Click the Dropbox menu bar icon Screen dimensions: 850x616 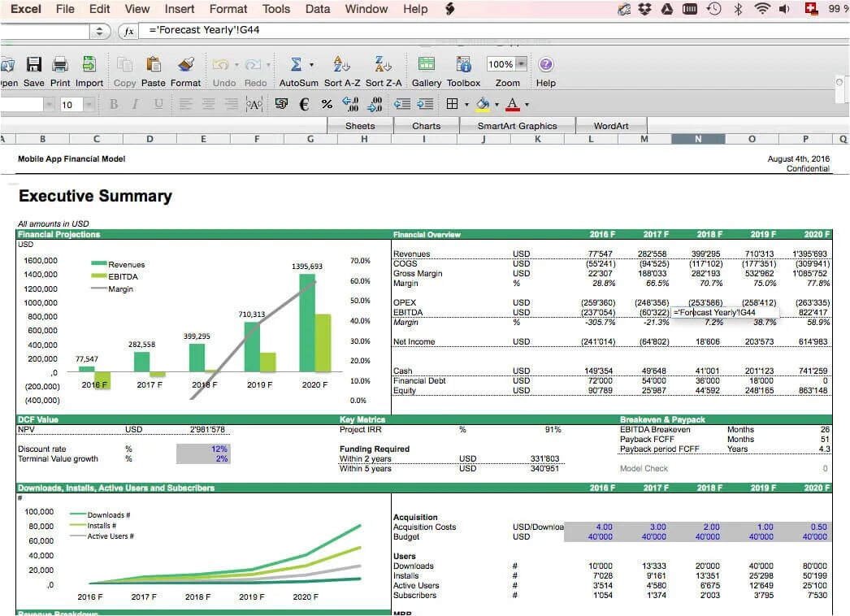point(644,9)
